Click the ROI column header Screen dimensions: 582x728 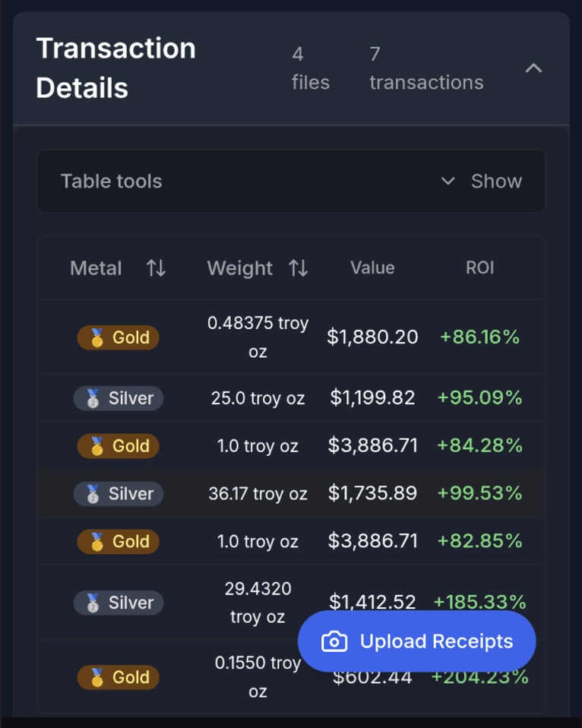coord(480,268)
